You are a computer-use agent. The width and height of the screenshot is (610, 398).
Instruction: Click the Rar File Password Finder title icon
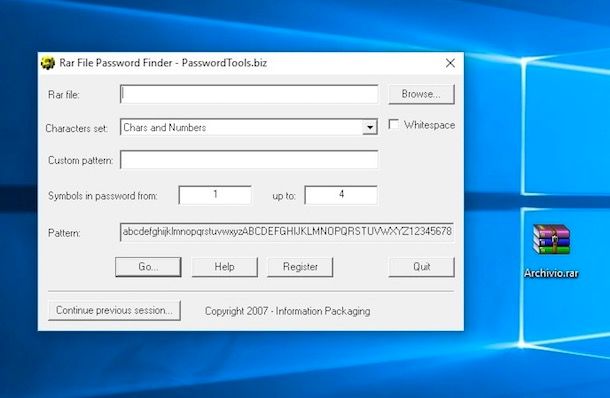point(47,63)
